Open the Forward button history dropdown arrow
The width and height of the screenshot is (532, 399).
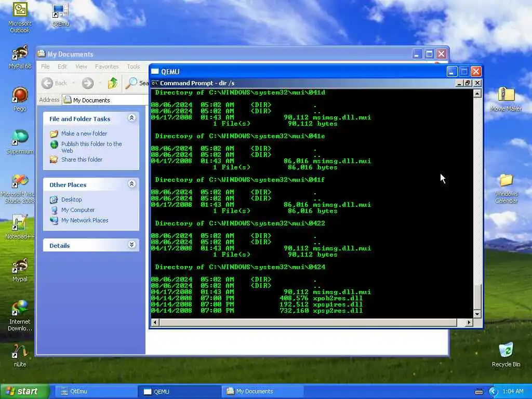click(100, 83)
